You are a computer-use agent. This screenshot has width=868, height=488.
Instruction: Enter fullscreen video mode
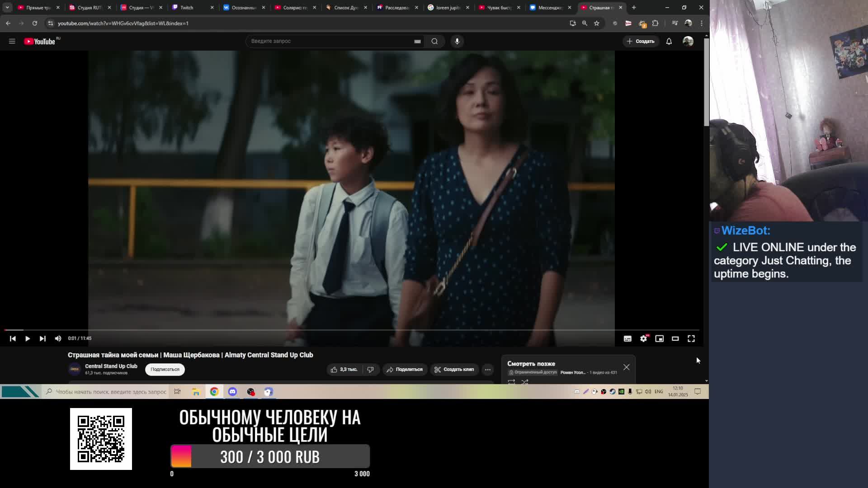click(691, 338)
